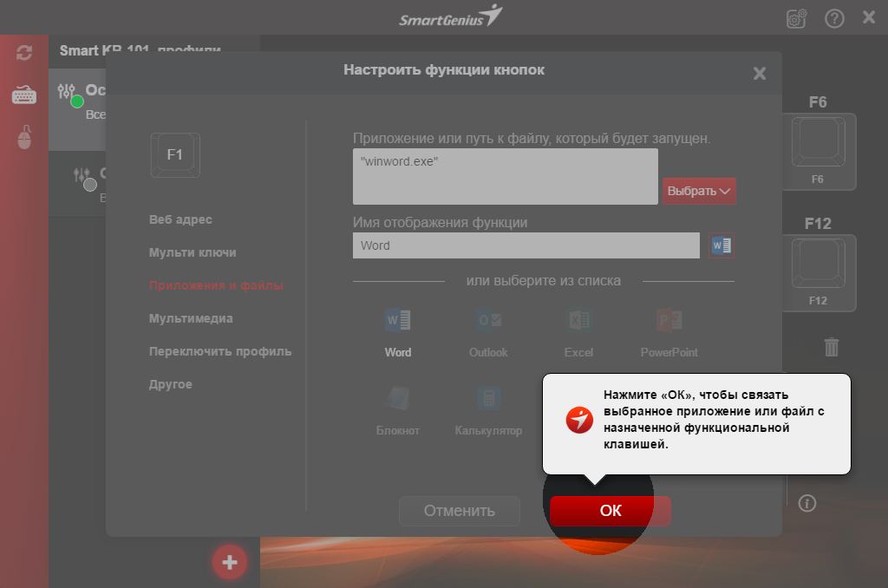
Task: Select Word from the application list
Action: click(x=398, y=332)
